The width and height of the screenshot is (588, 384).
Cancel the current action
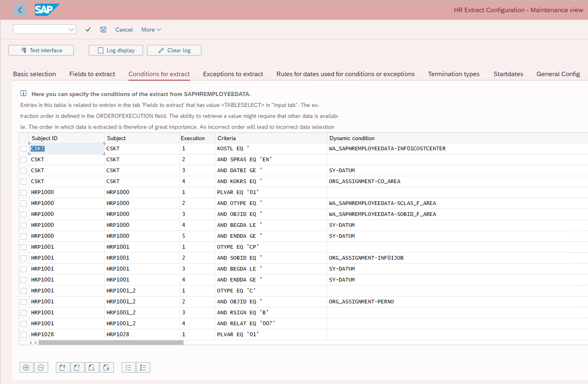pos(124,30)
